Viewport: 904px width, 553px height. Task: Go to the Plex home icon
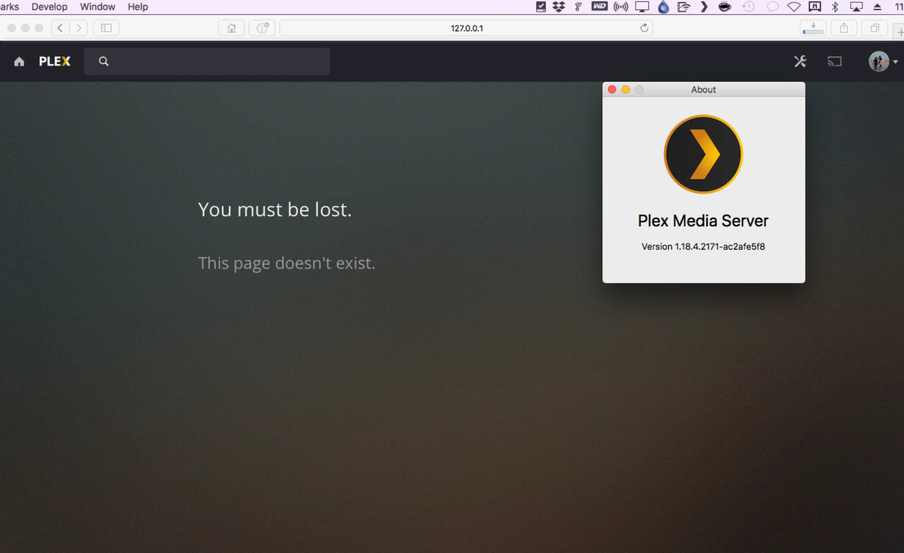tap(19, 61)
